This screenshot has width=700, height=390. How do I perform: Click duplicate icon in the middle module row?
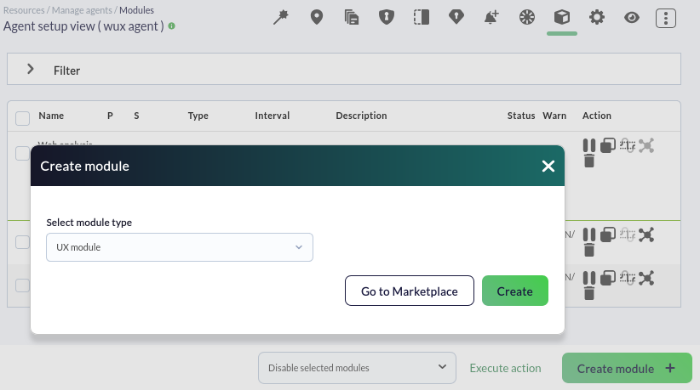coord(608,235)
